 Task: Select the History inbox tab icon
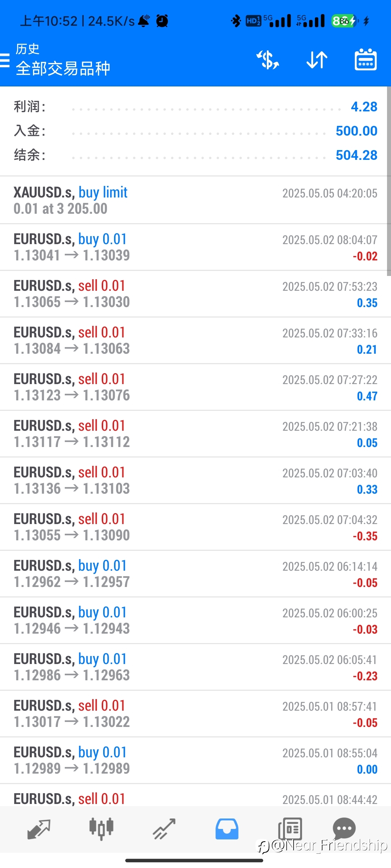227,829
